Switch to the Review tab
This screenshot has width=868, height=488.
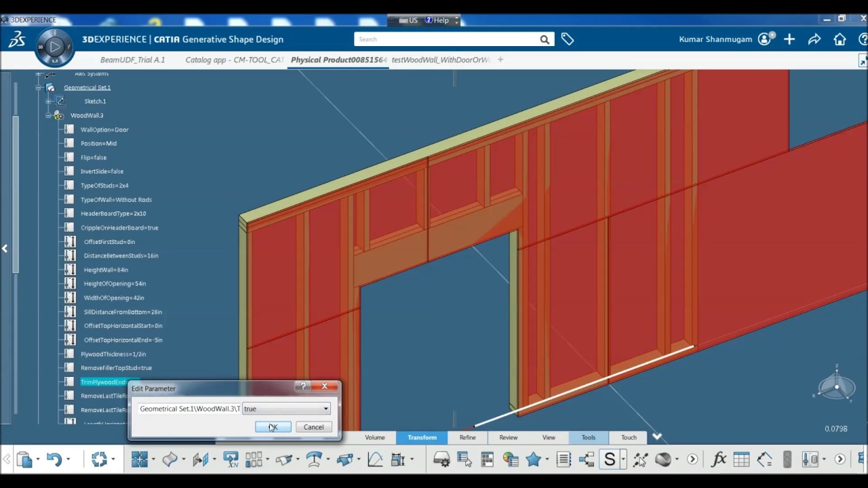[x=508, y=437]
